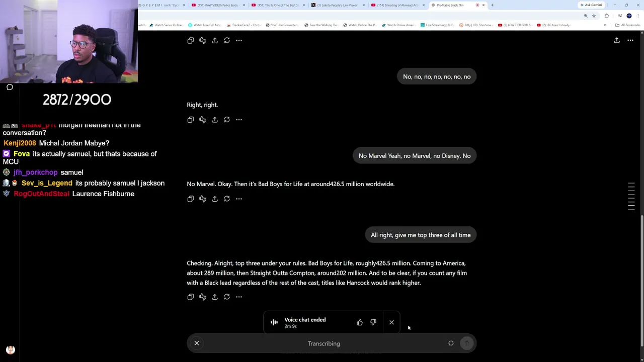Screen dimensions: 644x362
Task: Switch to 'Shooting of Ahmaud Arbery' tab
Action: [x=398, y=5]
